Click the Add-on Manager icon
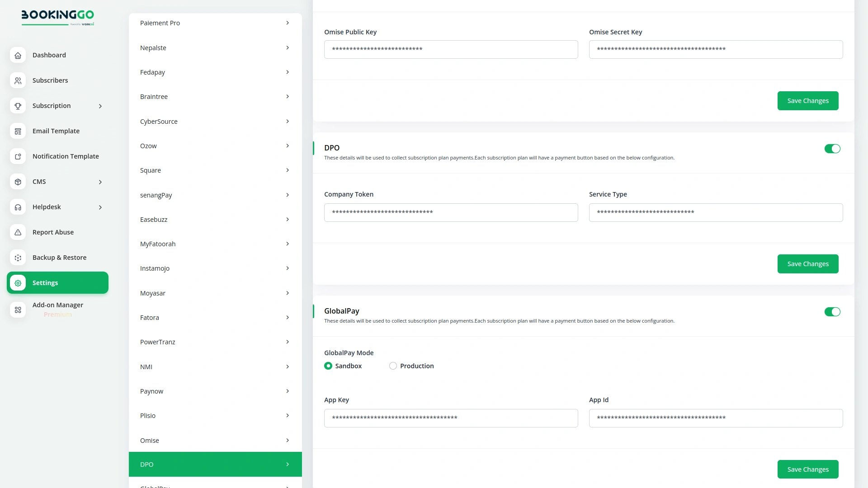This screenshot has height=488, width=868. coord(18,310)
